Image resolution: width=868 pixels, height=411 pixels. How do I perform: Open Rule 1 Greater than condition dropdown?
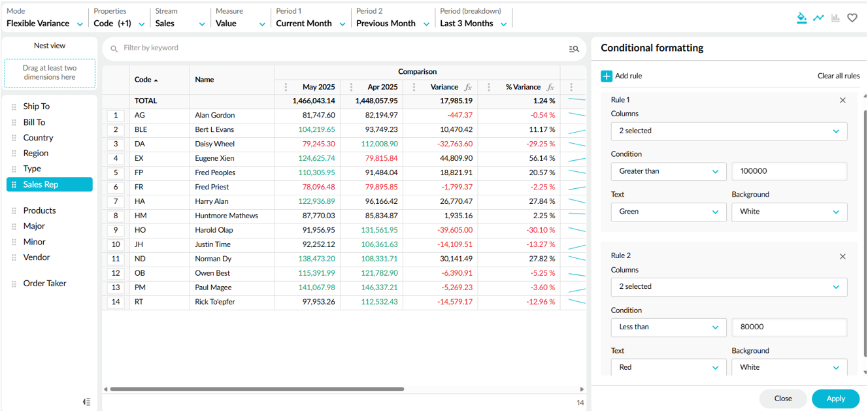(668, 171)
